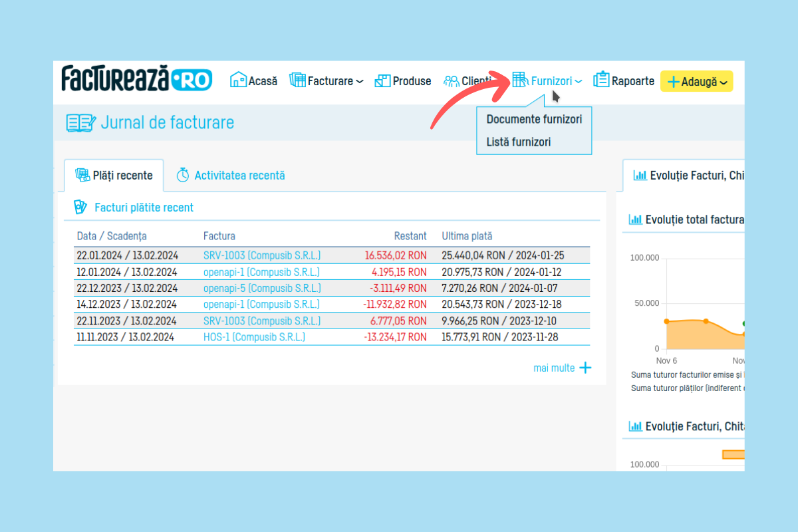Click the Produse boxes icon

click(x=382, y=80)
